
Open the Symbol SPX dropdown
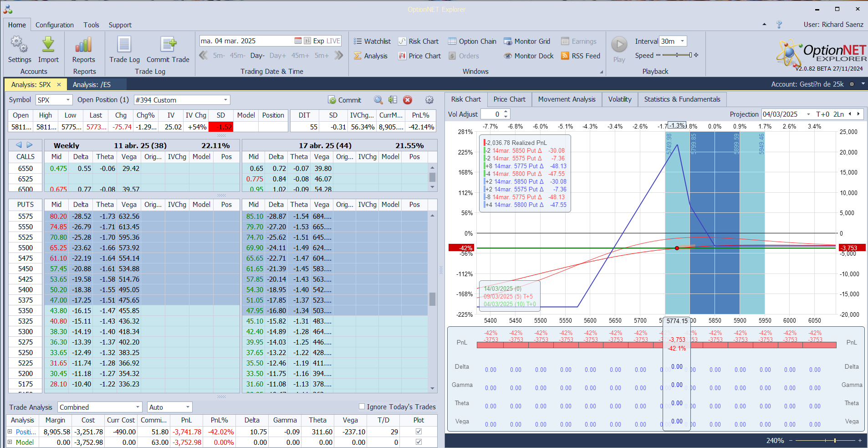tap(68, 100)
